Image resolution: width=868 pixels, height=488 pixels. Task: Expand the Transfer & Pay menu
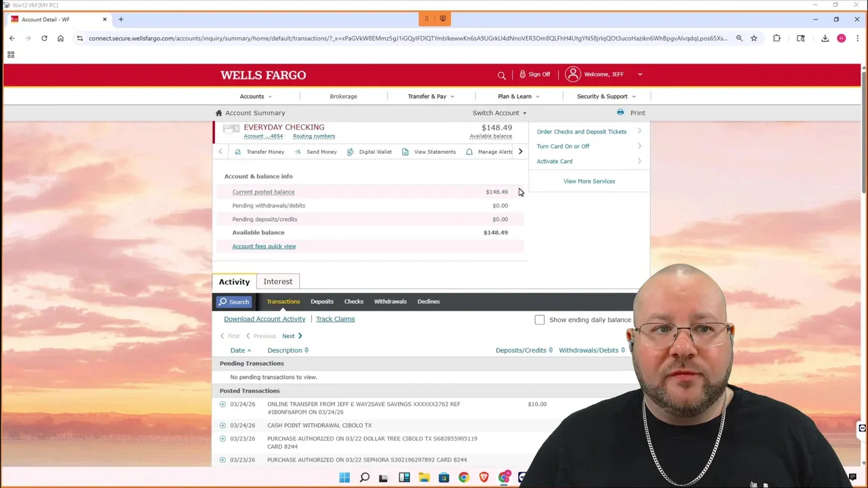click(x=431, y=96)
